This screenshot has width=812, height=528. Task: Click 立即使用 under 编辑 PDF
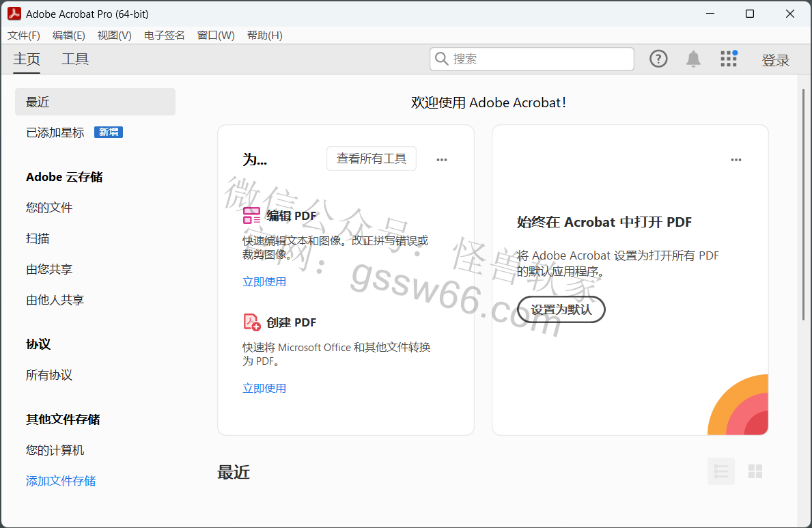(264, 282)
